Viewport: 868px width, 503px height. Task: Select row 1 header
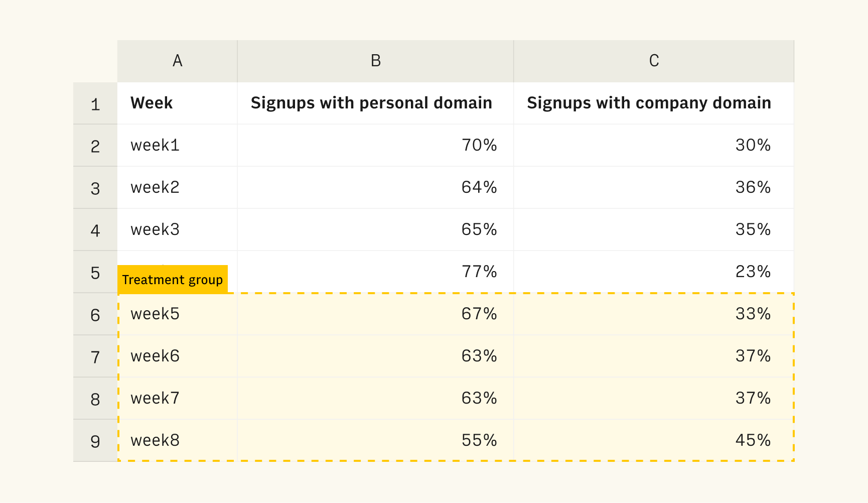point(95,103)
